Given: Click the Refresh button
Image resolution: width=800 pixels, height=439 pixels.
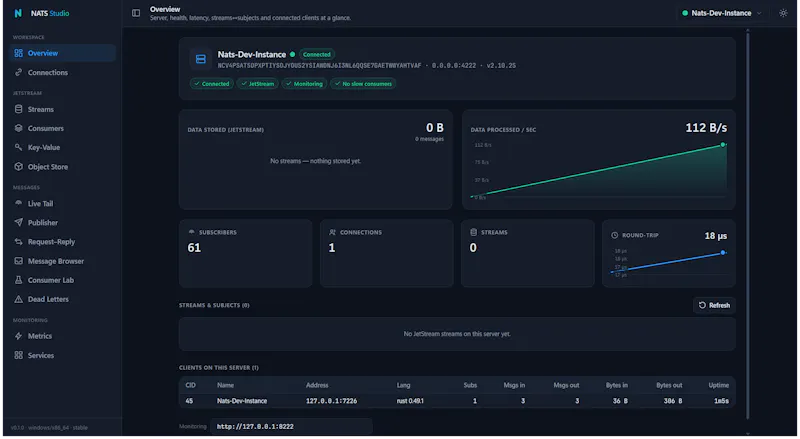Looking at the screenshot, I should 714,306.
